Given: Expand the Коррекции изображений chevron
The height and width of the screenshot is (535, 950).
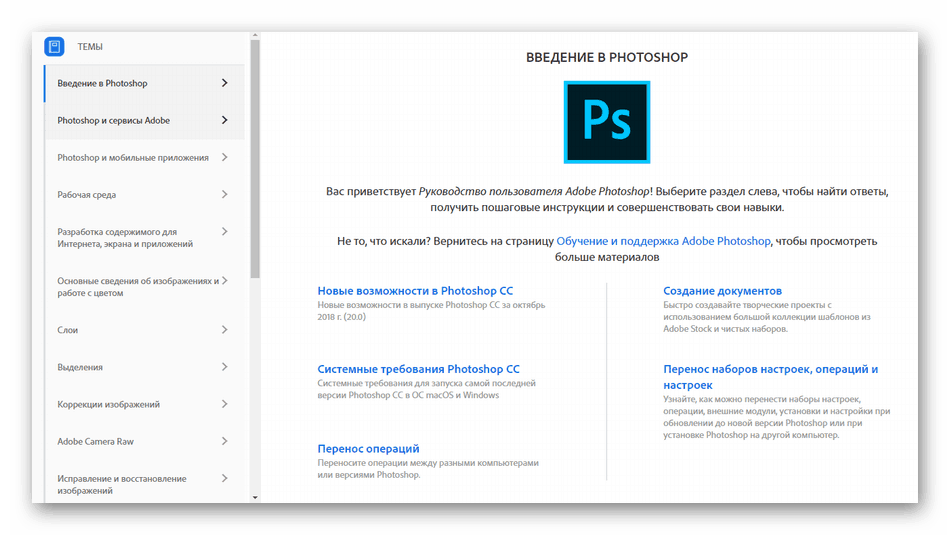Looking at the screenshot, I should pos(224,404).
